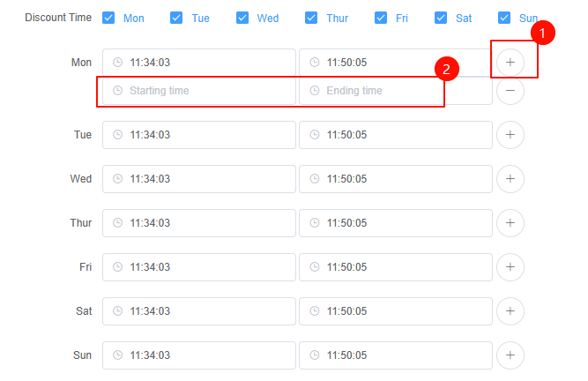Click Sunday's starting time field
Image resolution: width=588 pixels, height=381 pixels.
[x=199, y=355]
